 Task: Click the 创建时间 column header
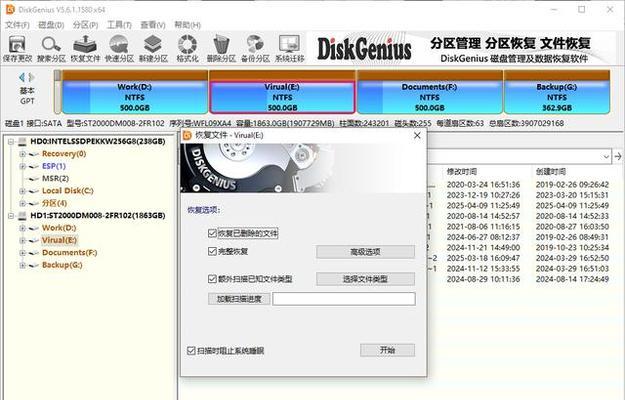(550, 172)
